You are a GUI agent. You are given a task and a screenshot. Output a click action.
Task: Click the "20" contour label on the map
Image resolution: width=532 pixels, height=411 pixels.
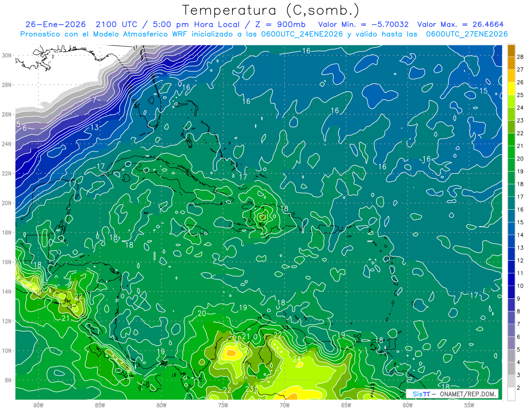click(202, 313)
